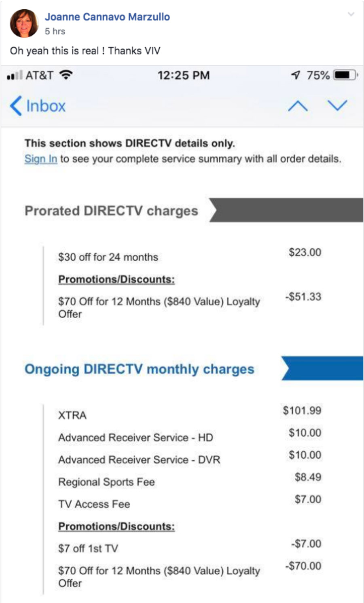
Task: Tap the location services arrow icon
Action: pyautogui.click(x=296, y=75)
